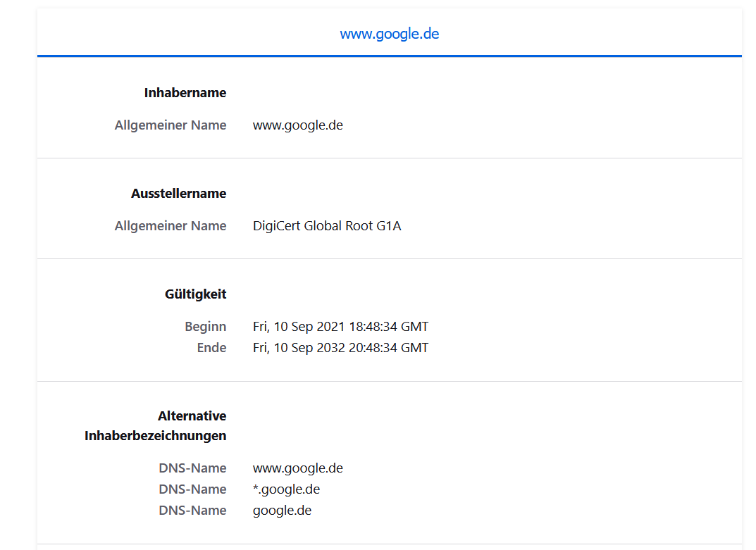Screen dimensions: 756x550
Task: Click the last DNS-Name label
Action: 192,511
